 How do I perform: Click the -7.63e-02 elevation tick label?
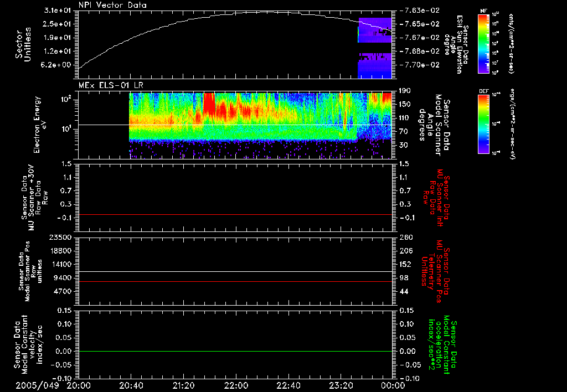point(420,11)
